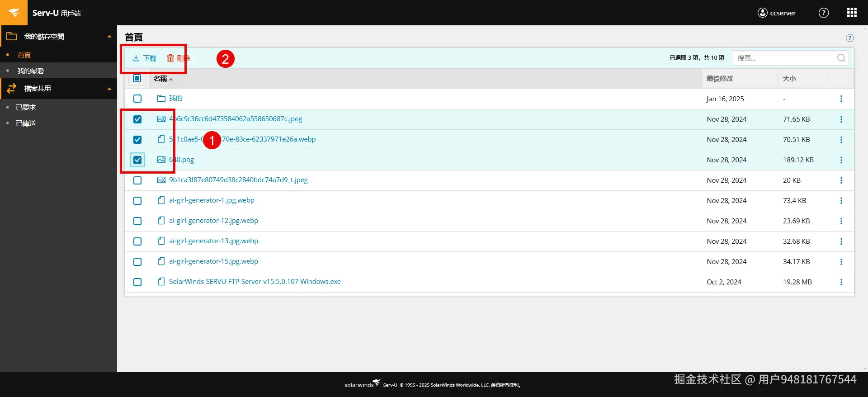Open the 9b1ca3f87e80749d38c2840bdc74a7d9_t.jpeg file
The height and width of the screenshot is (397, 868).
(238, 180)
